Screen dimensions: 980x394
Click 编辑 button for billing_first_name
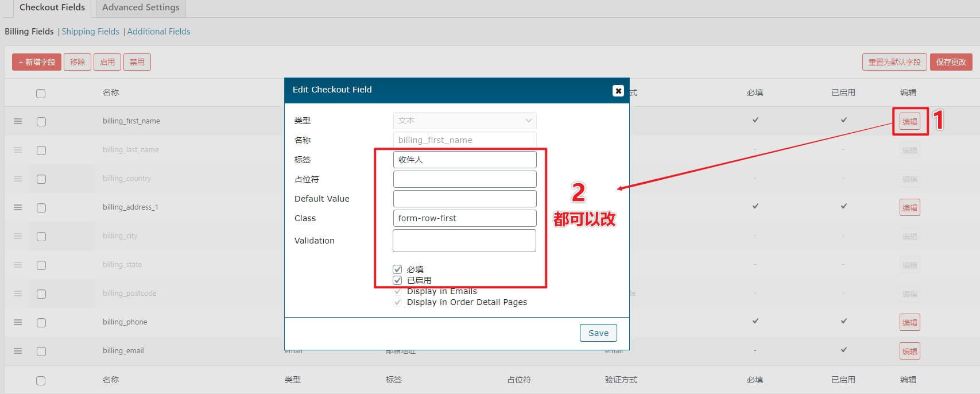click(910, 121)
